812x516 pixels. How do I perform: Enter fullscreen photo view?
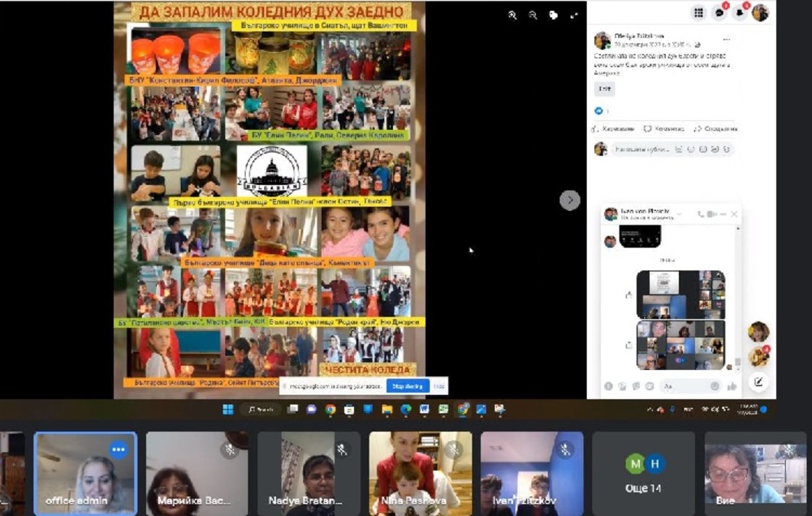574,15
